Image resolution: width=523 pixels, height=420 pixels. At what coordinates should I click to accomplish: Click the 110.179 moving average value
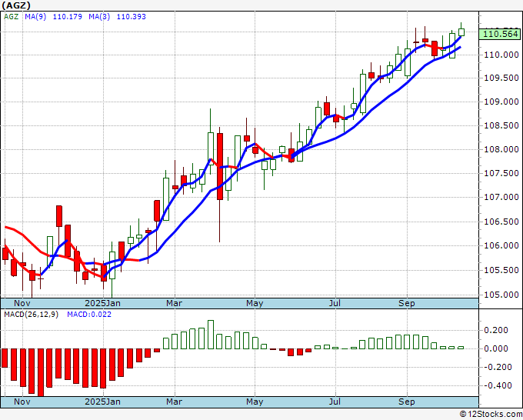click(68, 17)
